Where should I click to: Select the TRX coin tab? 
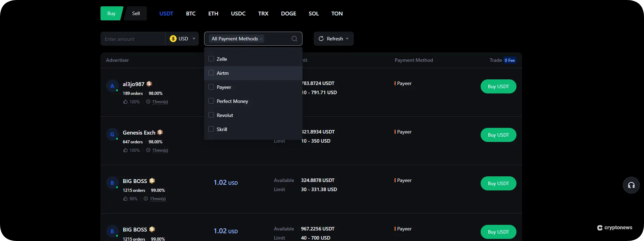point(263,13)
